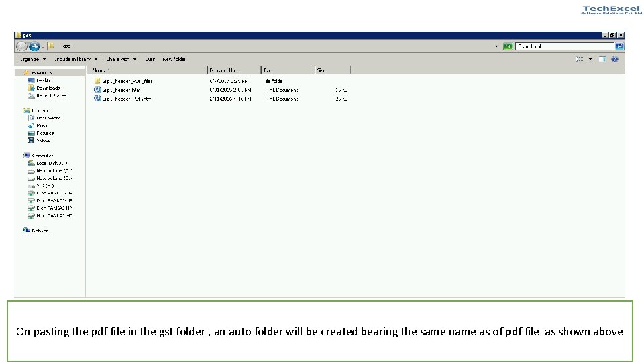The image size is (644, 362).
Task: Open the address bar history dropdown arrow
Action: [496, 46]
